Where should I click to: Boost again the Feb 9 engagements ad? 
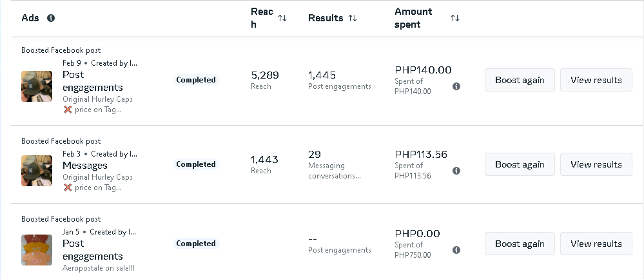coord(520,80)
